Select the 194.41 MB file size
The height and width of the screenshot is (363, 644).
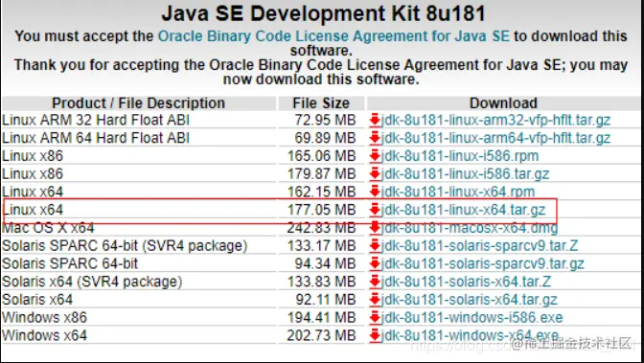point(322,317)
